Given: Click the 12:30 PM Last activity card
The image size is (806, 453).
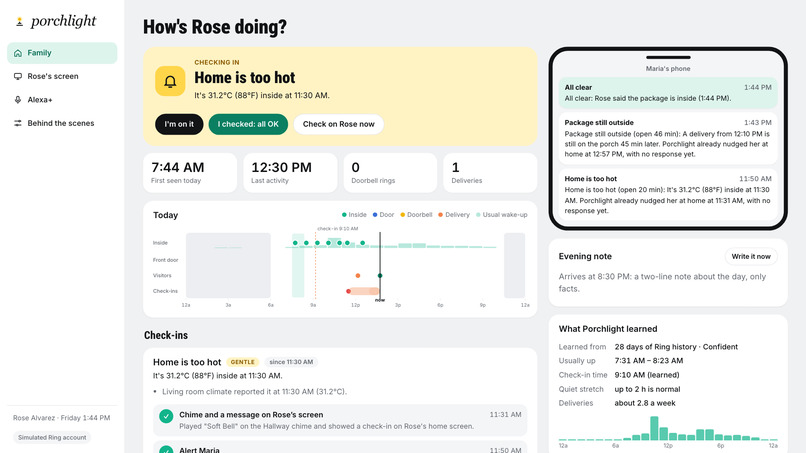Looking at the screenshot, I should click(x=290, y=173).
